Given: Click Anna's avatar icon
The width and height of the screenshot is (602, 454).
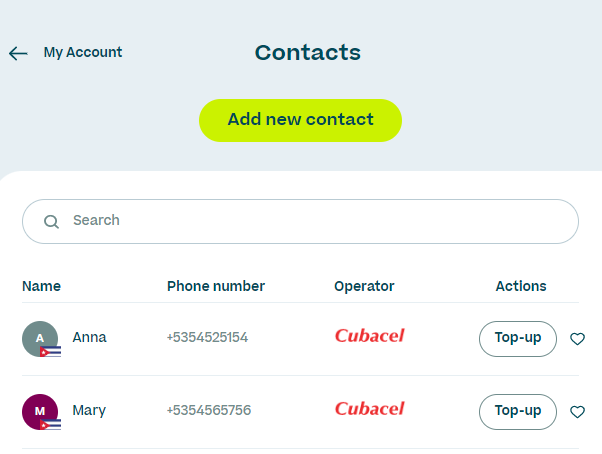Looking at the screenshot, I should 40,339.
